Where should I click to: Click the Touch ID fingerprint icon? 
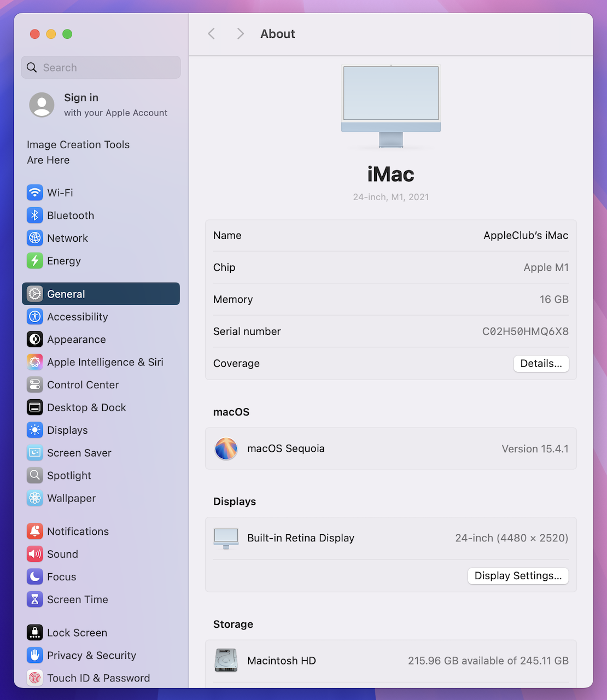tap(35, 678)
